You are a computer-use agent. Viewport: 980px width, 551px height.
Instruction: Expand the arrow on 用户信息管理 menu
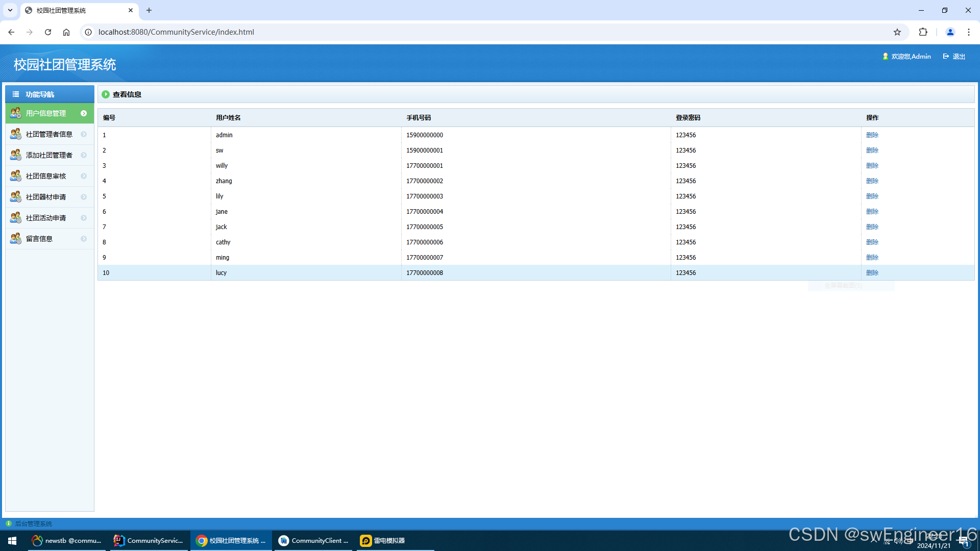(84, 113)
